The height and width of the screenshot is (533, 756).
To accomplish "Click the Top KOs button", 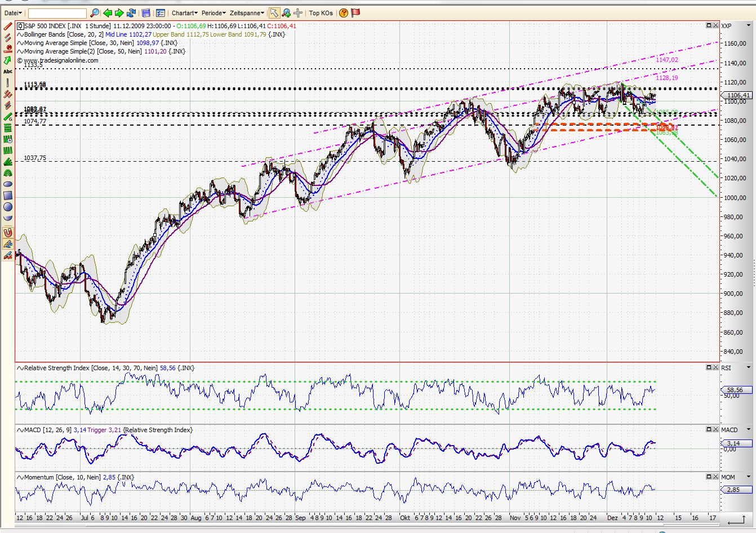I will (x=321, y=12).
